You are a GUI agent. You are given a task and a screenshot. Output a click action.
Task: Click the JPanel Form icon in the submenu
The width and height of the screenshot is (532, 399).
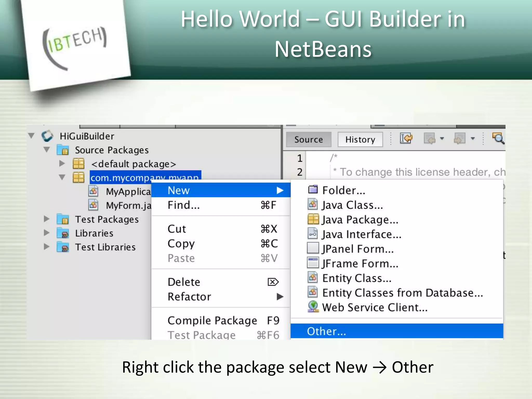pyautogui.click(x=313, y=248)
